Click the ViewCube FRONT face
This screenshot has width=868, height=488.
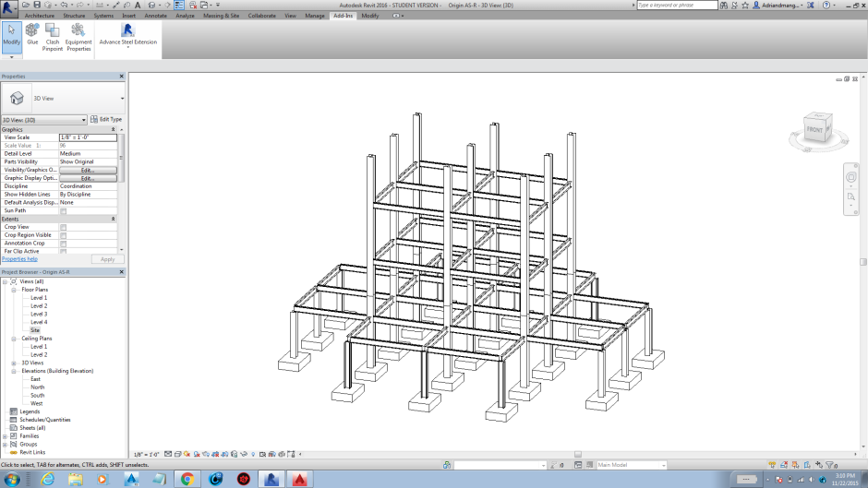click(815, 129)
